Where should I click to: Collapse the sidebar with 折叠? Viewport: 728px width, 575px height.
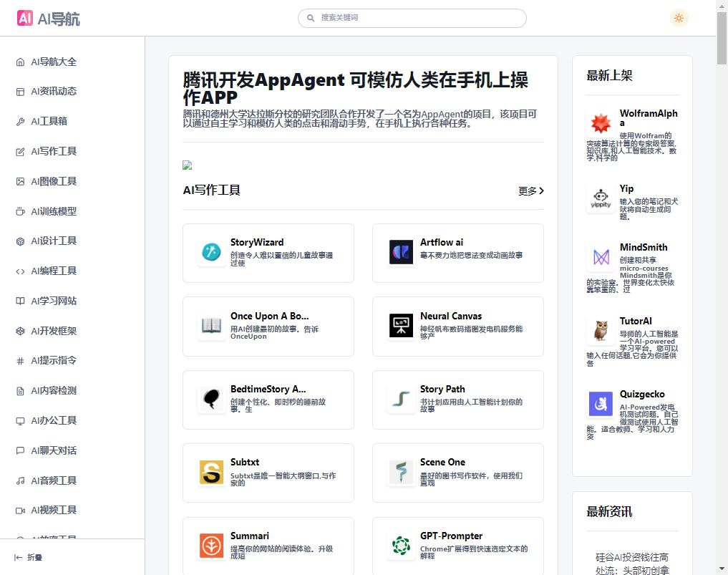29,557
